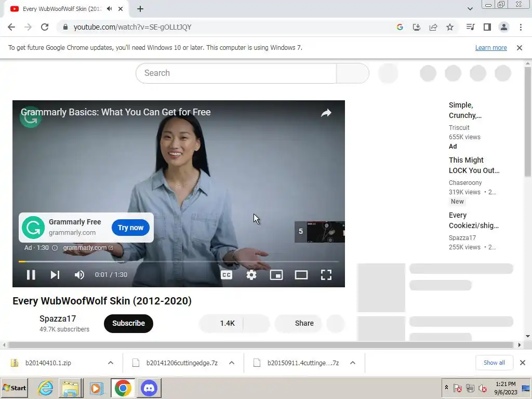Close the downloads bar
The image size is (532, 399).
click(523, 363)
